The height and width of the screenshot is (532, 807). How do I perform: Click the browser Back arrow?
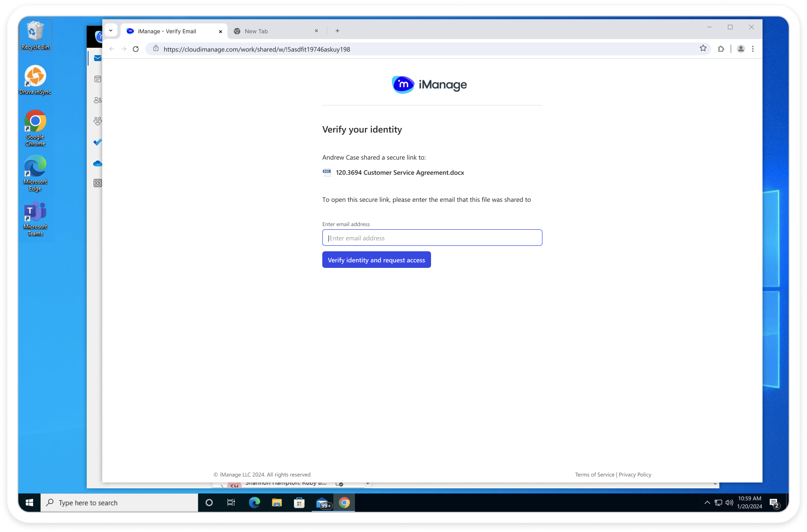point(112,49)
